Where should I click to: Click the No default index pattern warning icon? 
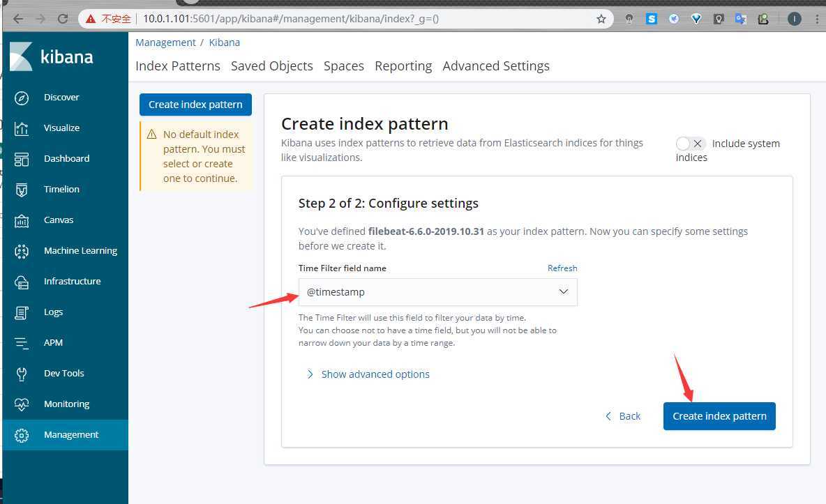tap(151, 135)
